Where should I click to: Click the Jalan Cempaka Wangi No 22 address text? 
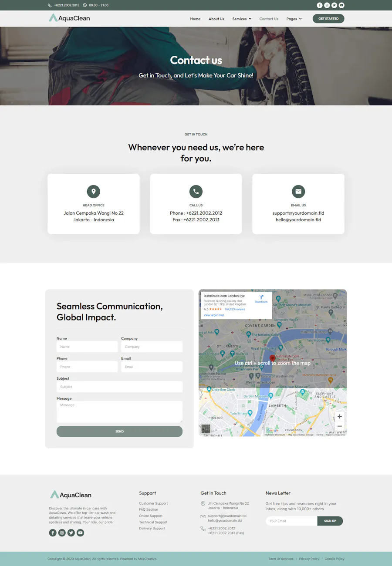[94, 213]
